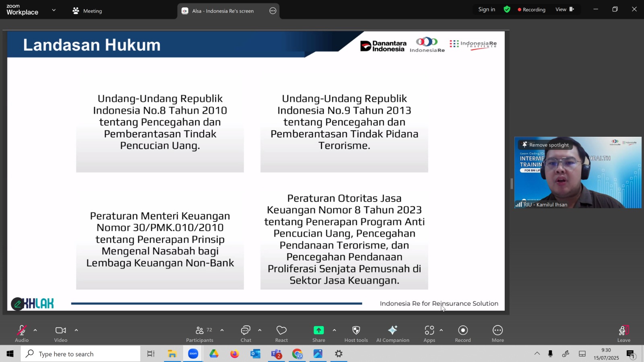Screen dimensions: 644x362
Task: Open Settings gear in the taskbar
Action: point(339,354)
